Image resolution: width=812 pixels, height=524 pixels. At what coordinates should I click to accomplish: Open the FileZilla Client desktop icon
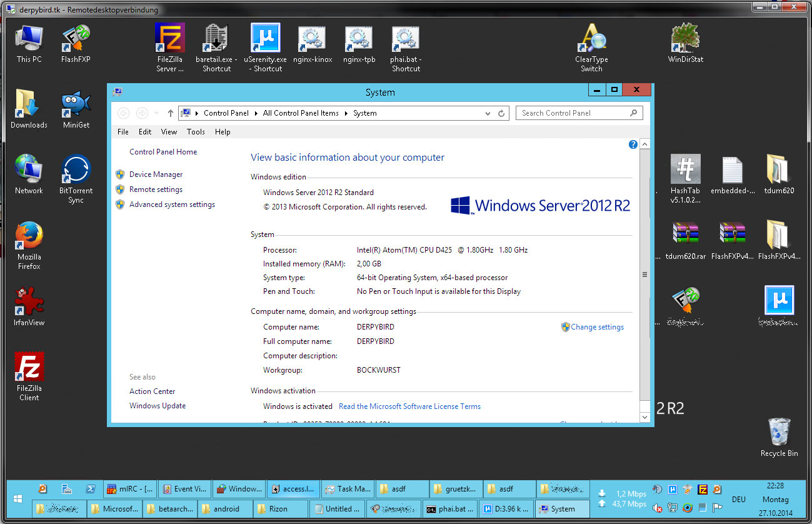(29, 376)
